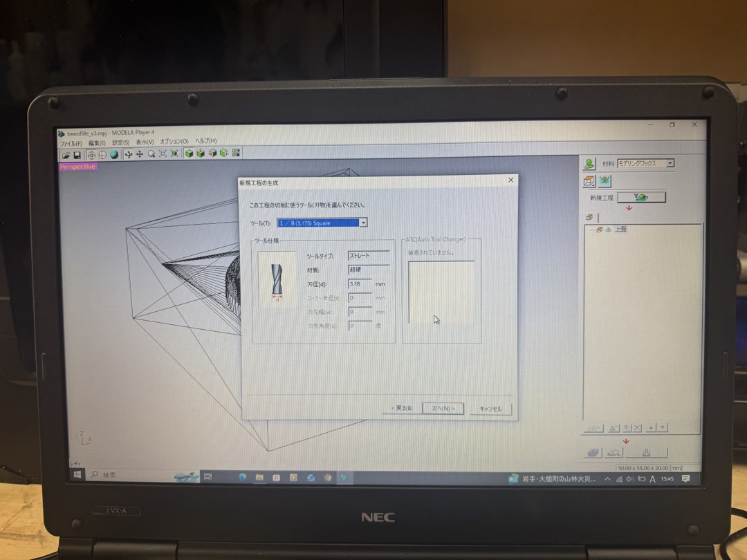
Task: Show hidden system tray icons with the chevron
Action: pyautogui.click(x=607, y=479)
